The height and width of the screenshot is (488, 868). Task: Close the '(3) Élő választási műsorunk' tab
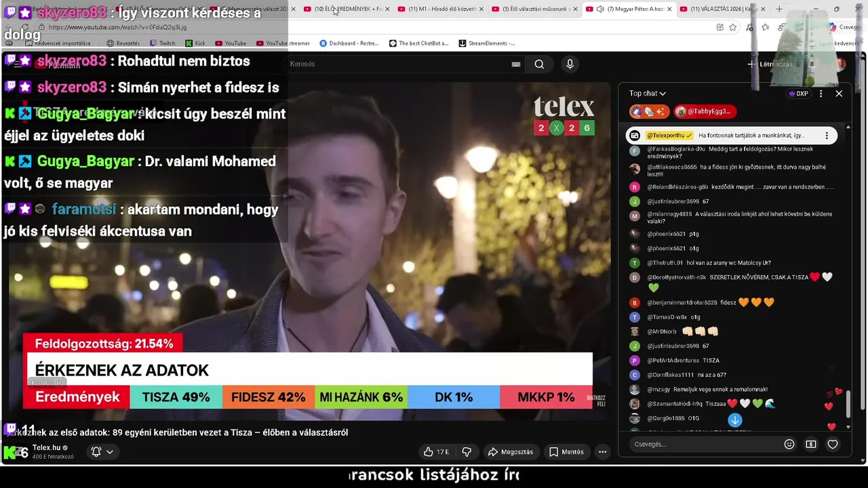click(x=576, y=9)
